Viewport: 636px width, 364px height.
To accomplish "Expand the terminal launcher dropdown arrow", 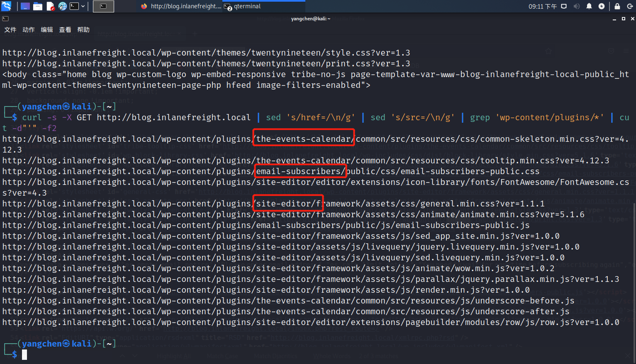I will pyautogui.click(x=83, y=6).
